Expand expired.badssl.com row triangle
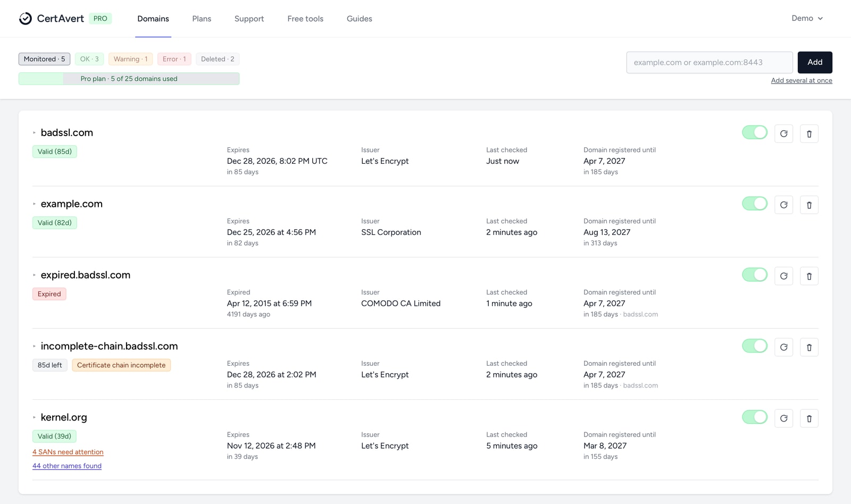The width and height of the screenshot is (851, 504). [35, 275]
